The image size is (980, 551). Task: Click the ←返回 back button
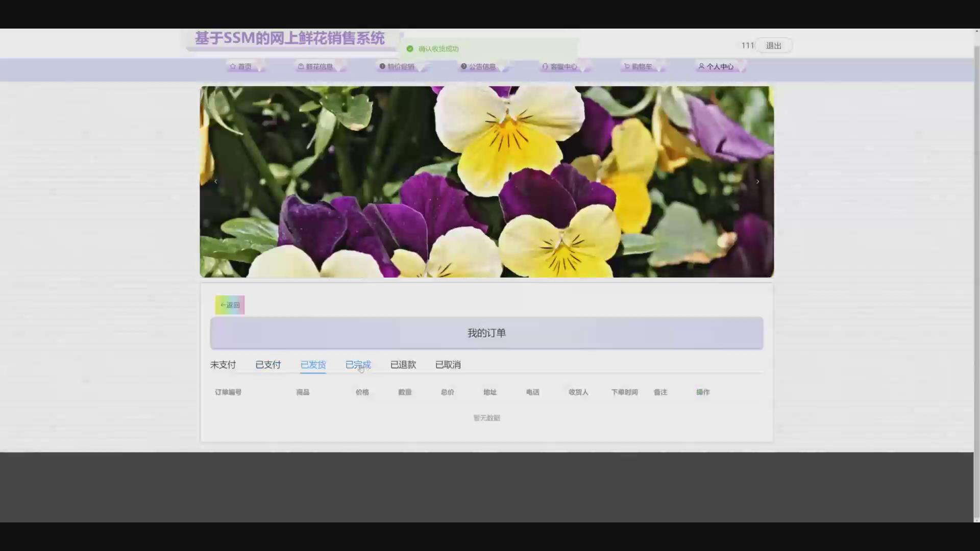point(230,305)
